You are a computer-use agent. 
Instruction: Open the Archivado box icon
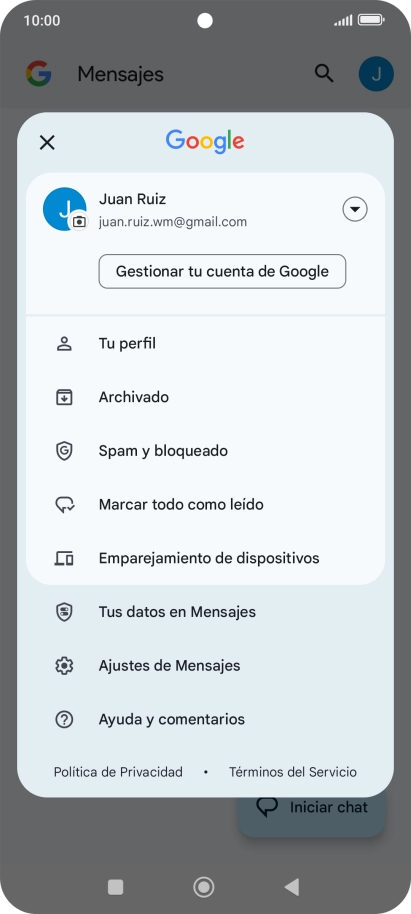pos(64,397)
